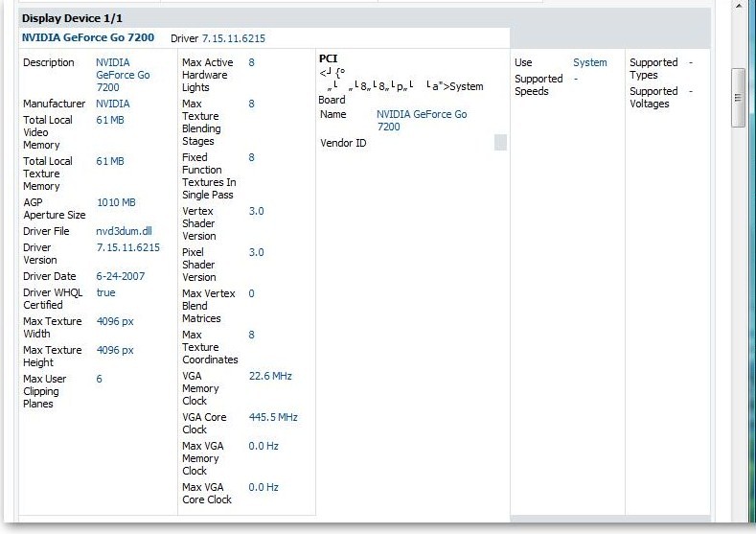This screenshot has height=534, width=756.
Task: Click the Vendor ID label
Action: pyautogui.click(x=343, y=143)
